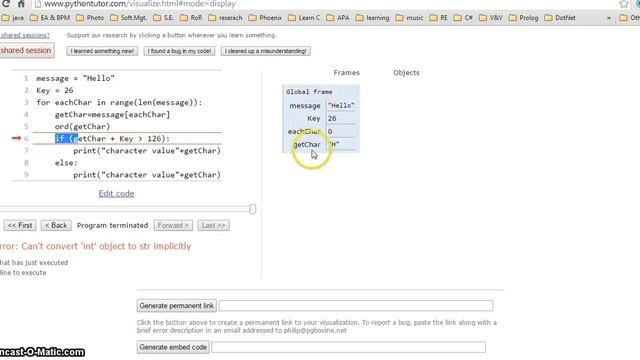The image size is (640, 360).
Task: Click the int to str error message
Action: (x=96, y=246)
